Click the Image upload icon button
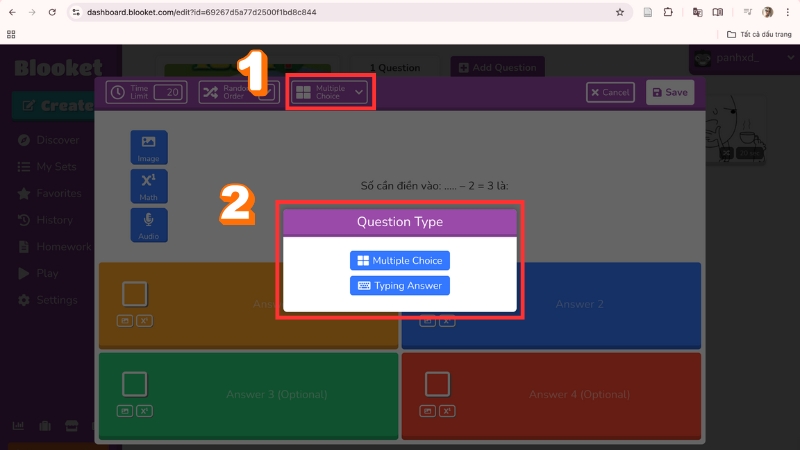Image resolution: width=800 pixels, height=450 pixels. point(149,147)
